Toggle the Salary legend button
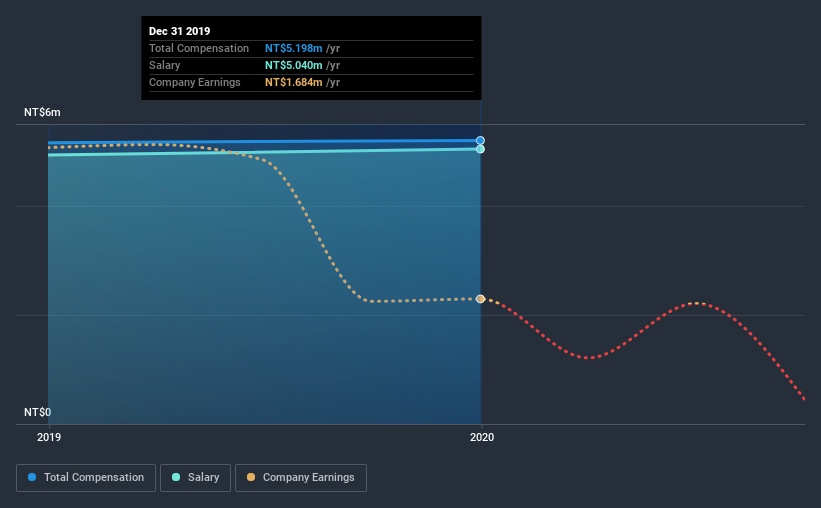The width and height of the screenshot is (821, 508). pos(195,478)
